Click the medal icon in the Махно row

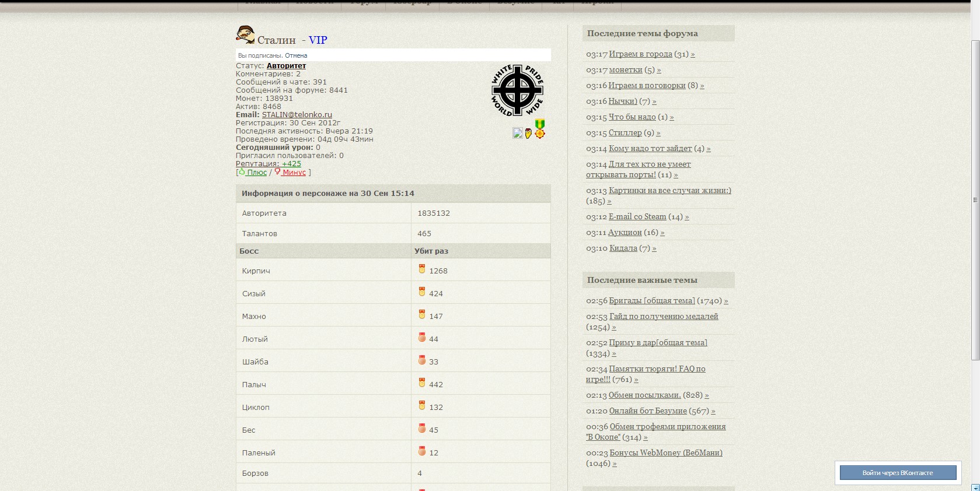(x=422, y=314)
